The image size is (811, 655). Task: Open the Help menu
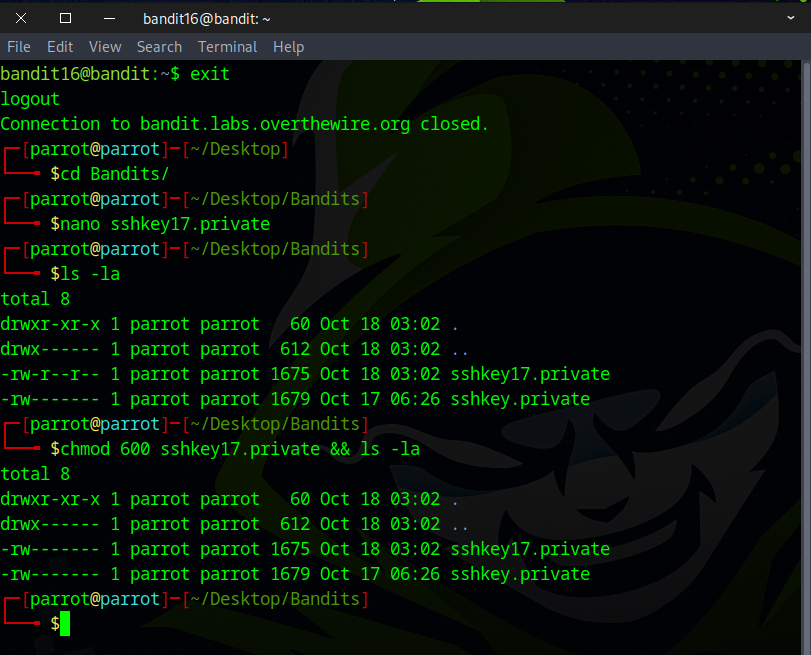(288, 47)
